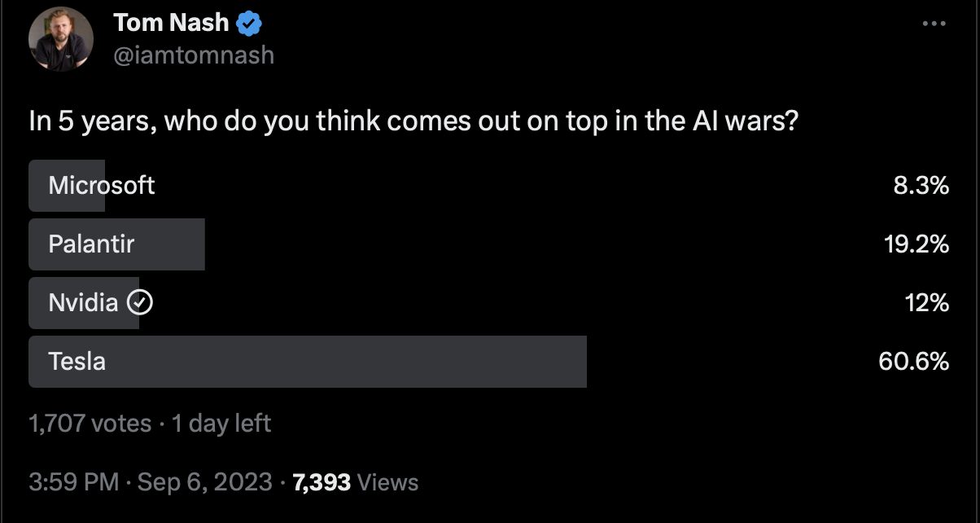Click the "1 day left" poll status
The height and width of the screenshot is (523, 980).
click(x=221, y=424)
